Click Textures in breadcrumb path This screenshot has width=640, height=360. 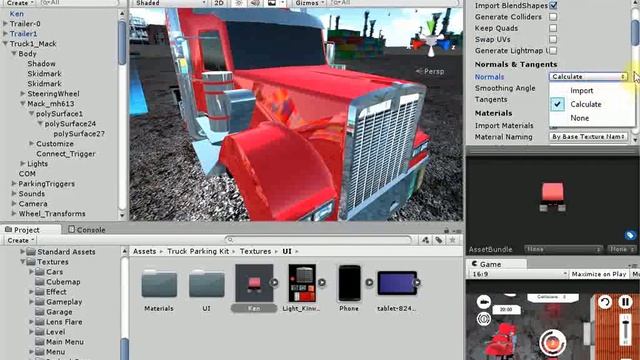pos(256,251)
